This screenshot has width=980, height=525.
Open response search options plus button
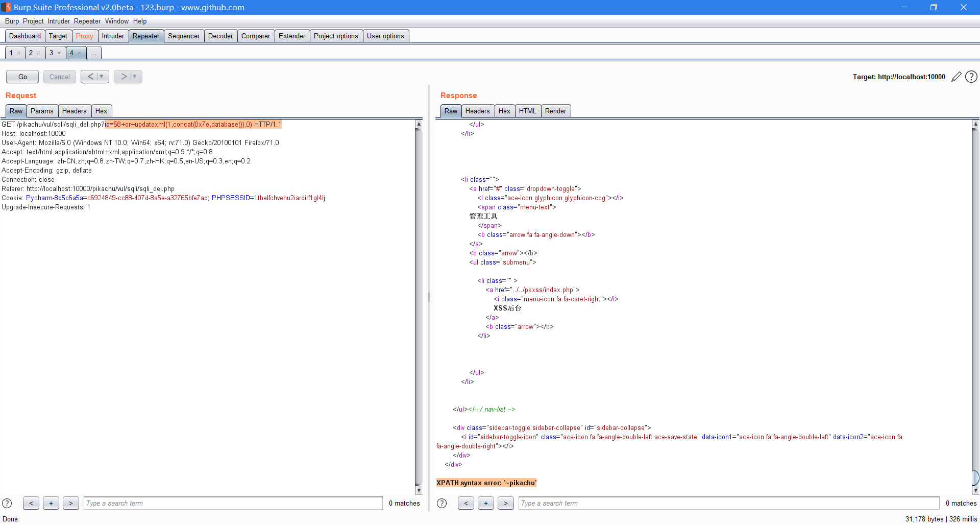pos(486,503)
